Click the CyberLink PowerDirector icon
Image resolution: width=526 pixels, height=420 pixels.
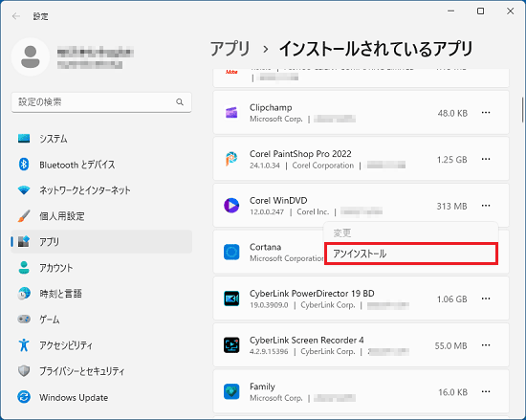(x=231, y=298)
